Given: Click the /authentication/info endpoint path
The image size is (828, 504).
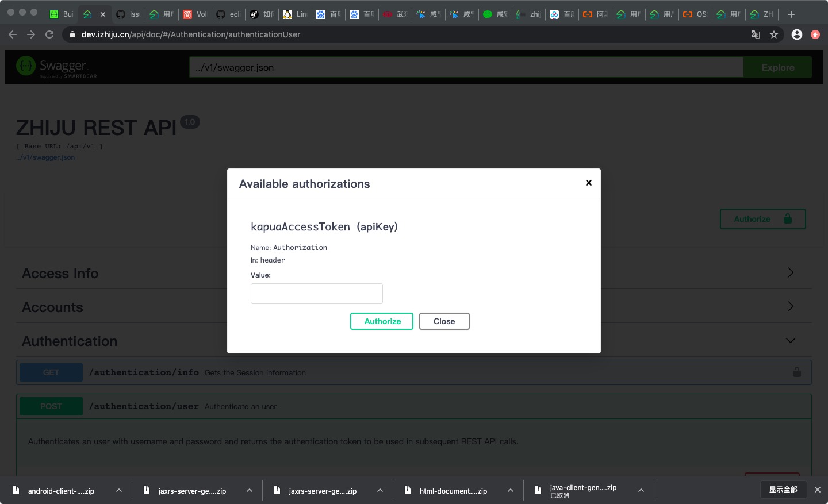Looking at the screenshot, I should tap(144, 372).
